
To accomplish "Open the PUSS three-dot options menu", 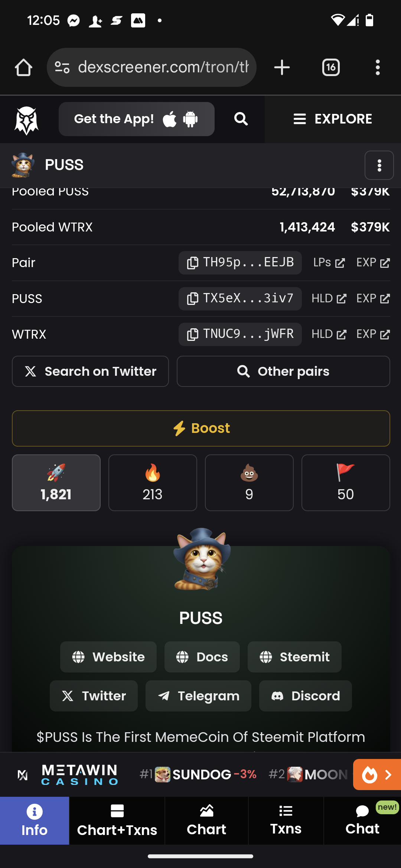I will pyautogui.click(x=379, y=165).
